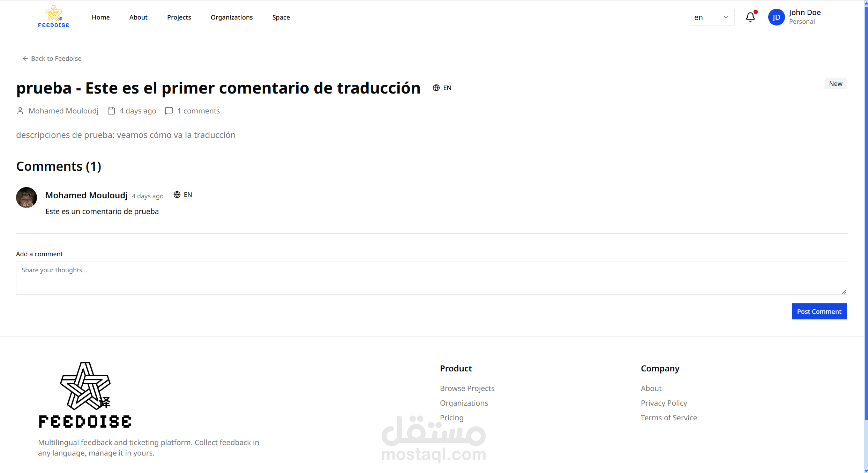Viewport: 868px width, 473px height.
Task: Click the author person icon
Action: point(20,111)
